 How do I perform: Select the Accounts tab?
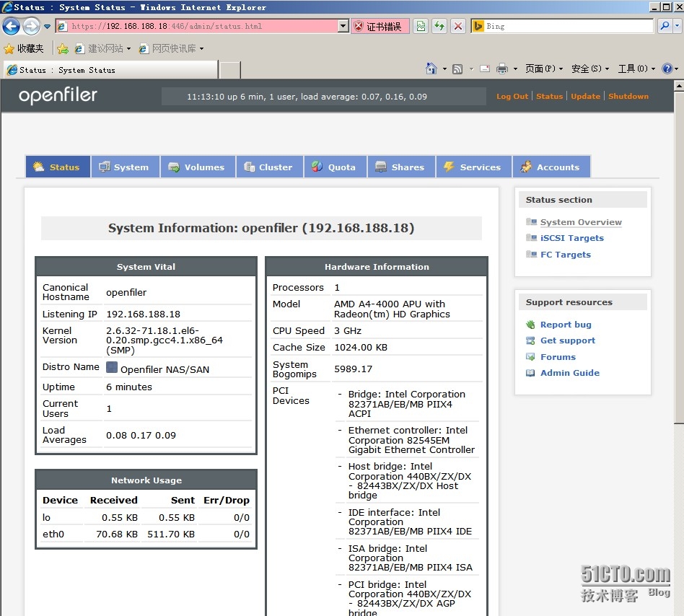point(551,167)
